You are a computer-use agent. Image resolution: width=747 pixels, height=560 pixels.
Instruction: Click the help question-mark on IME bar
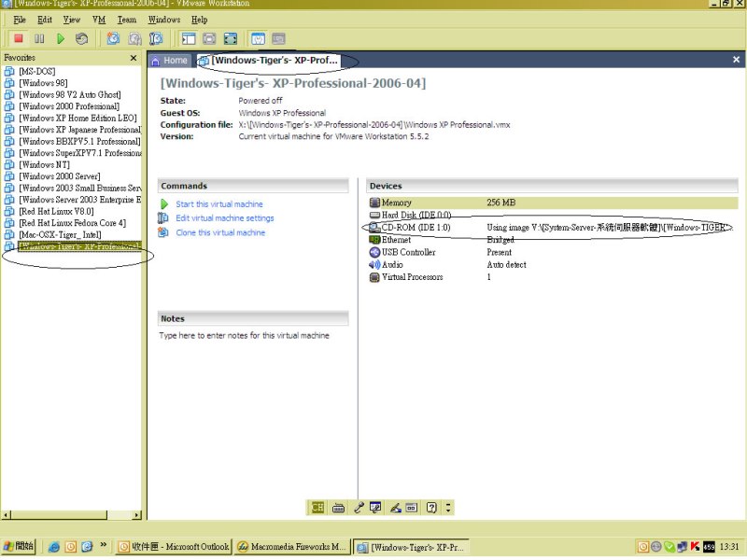(x=431, y=508)
